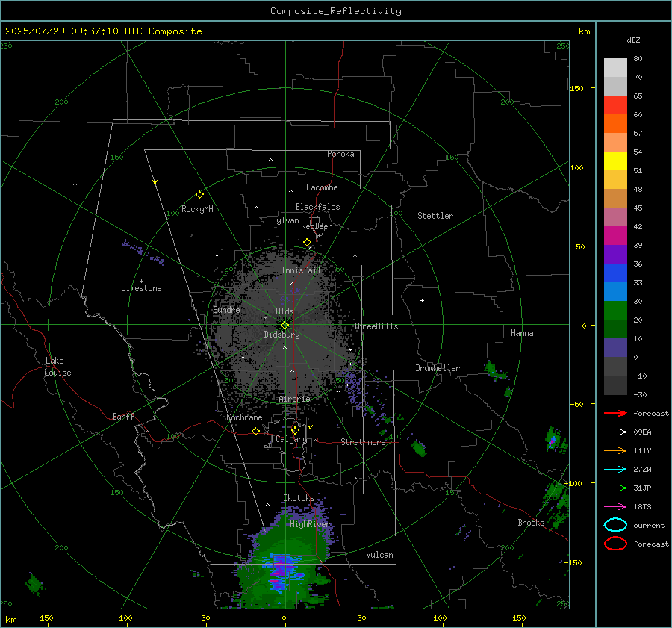Select the yellow diamond marker below Cochrane
The height and width of the screenshot is (628, 672).
255,431
